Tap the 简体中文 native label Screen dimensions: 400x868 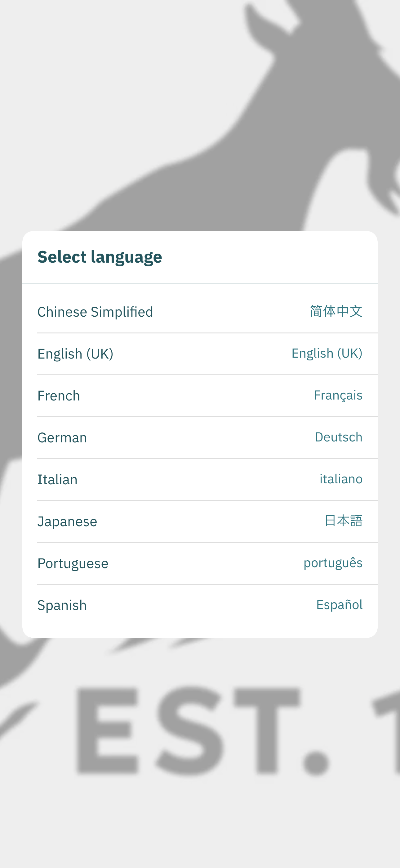(336, 311)
